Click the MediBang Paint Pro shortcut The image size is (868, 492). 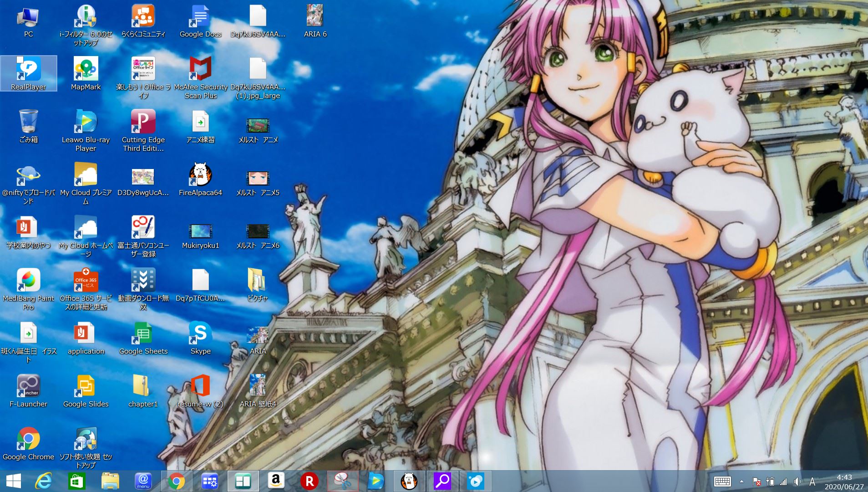pos(28,289)
